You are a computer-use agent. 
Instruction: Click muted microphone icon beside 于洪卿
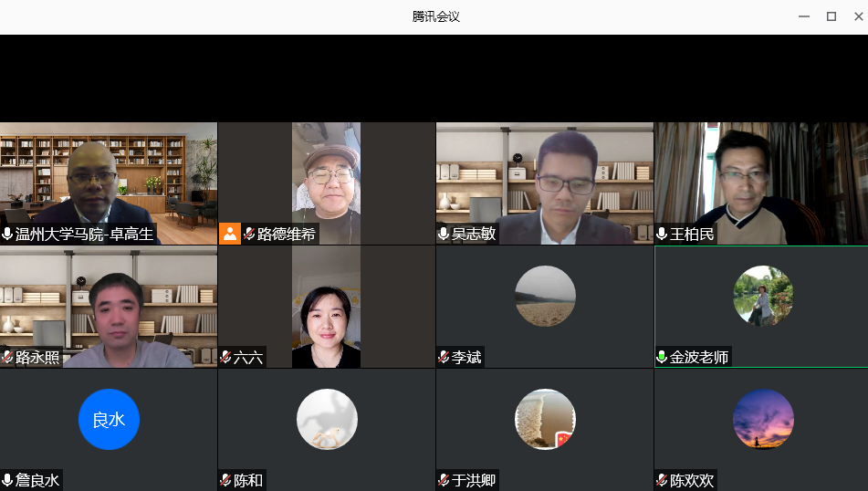444,480
